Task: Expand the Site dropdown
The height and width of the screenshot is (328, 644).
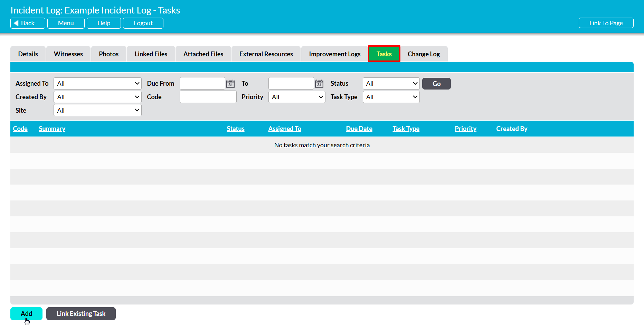Action: [97, 111]
